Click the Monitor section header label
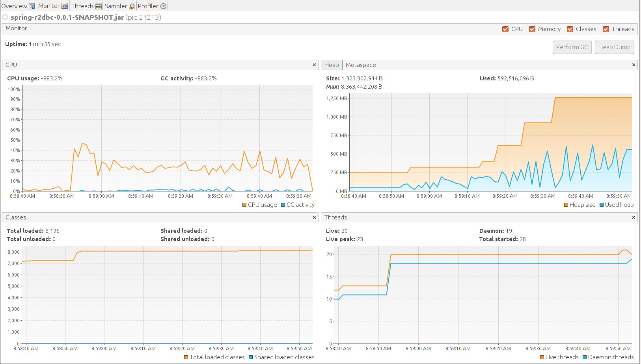 tap(16, 28)
